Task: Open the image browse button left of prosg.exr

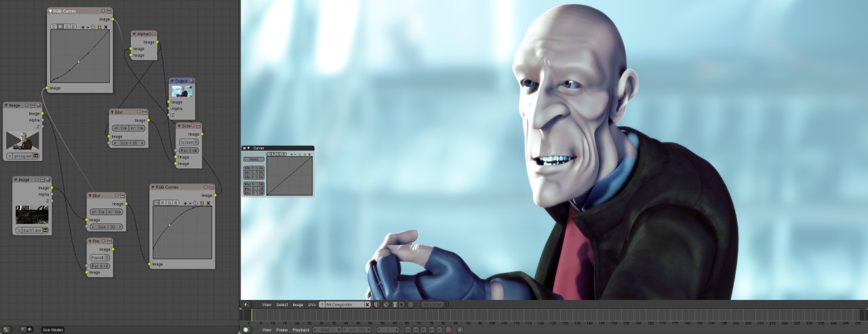Action: (x=9, y=156)
